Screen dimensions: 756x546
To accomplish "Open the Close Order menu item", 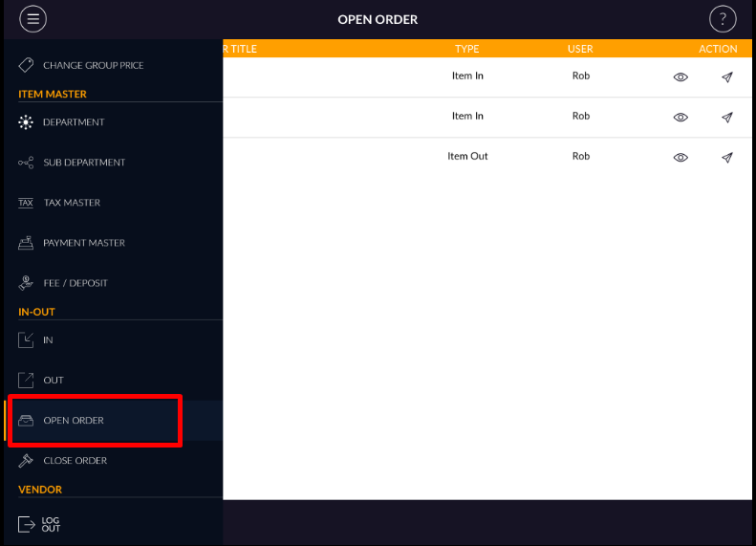I will coord(75,461).
